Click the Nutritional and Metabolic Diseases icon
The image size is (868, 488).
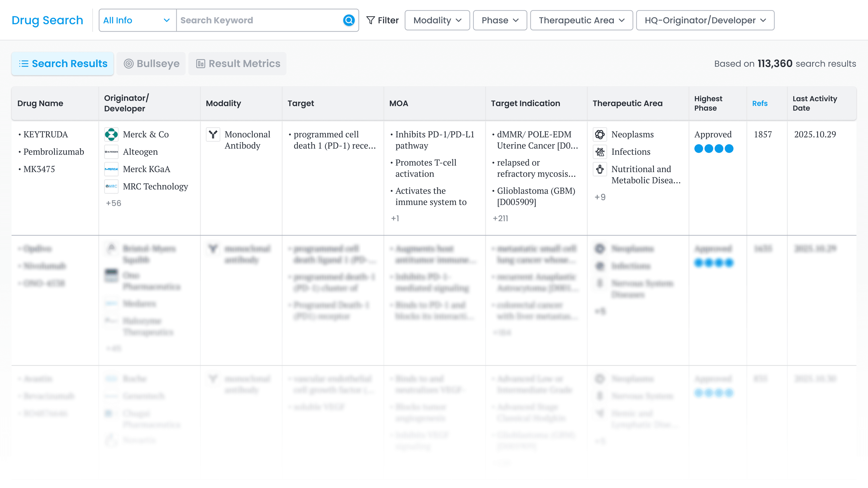pos(600,169)
